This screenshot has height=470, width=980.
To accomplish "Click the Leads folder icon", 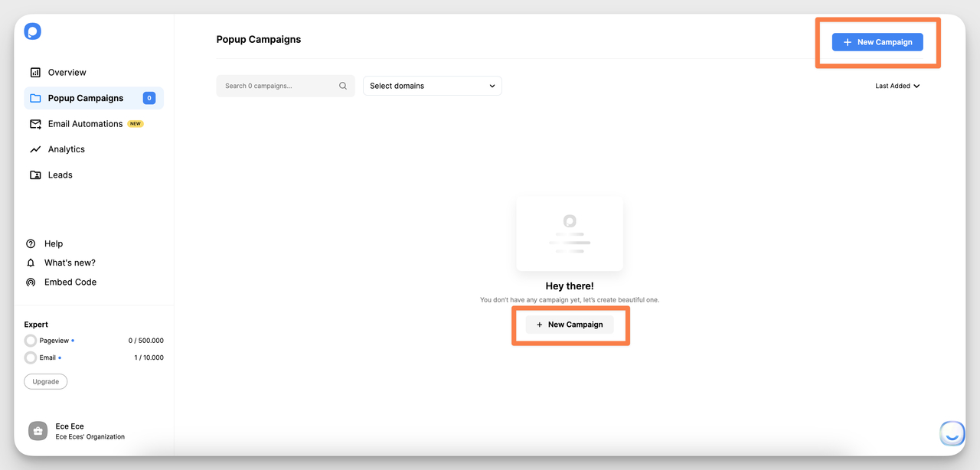I will [35, 175].
